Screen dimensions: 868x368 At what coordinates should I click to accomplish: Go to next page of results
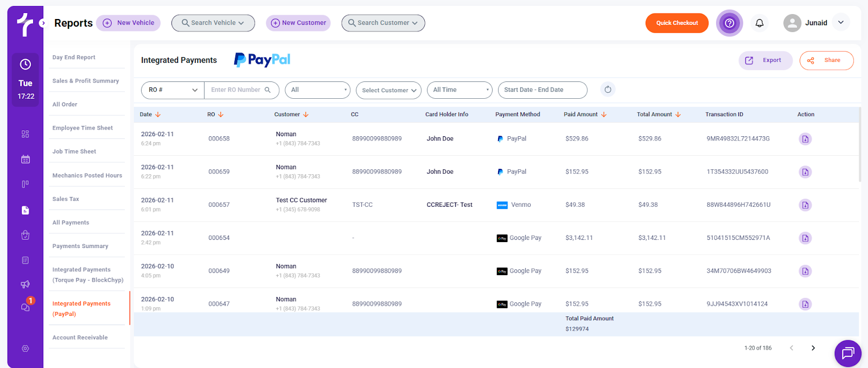[813, 348]
